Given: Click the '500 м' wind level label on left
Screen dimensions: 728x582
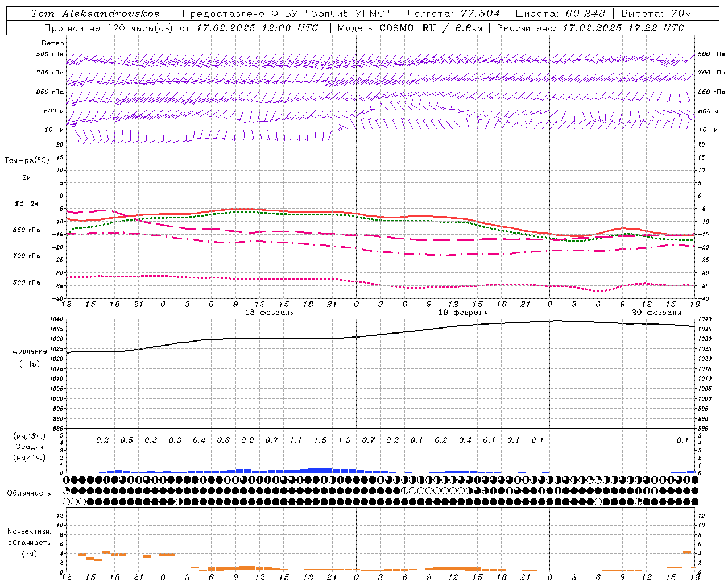Looking at the screenshot, I should coord(54,111).
